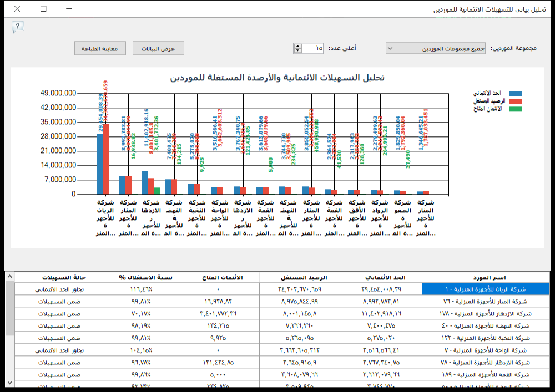Click the green الائتمان المتاح legend swatch

(516, 109)
